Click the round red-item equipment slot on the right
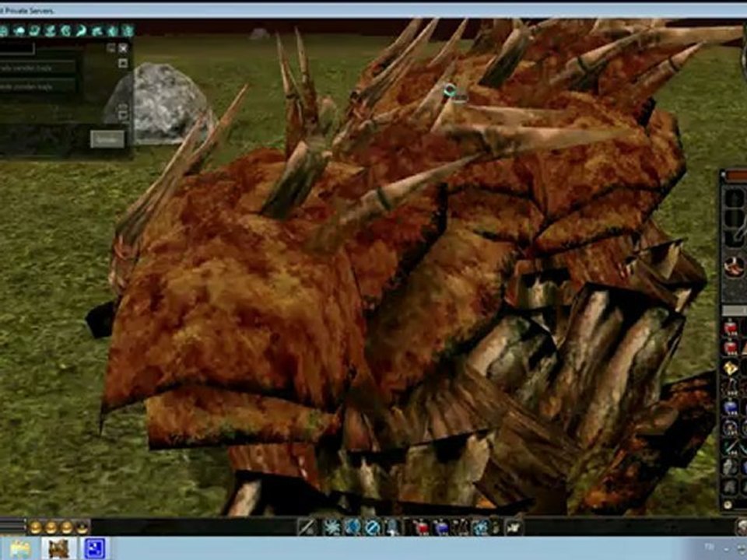The height and width of the screenshot is (560, 747). [x=733, y=267]
